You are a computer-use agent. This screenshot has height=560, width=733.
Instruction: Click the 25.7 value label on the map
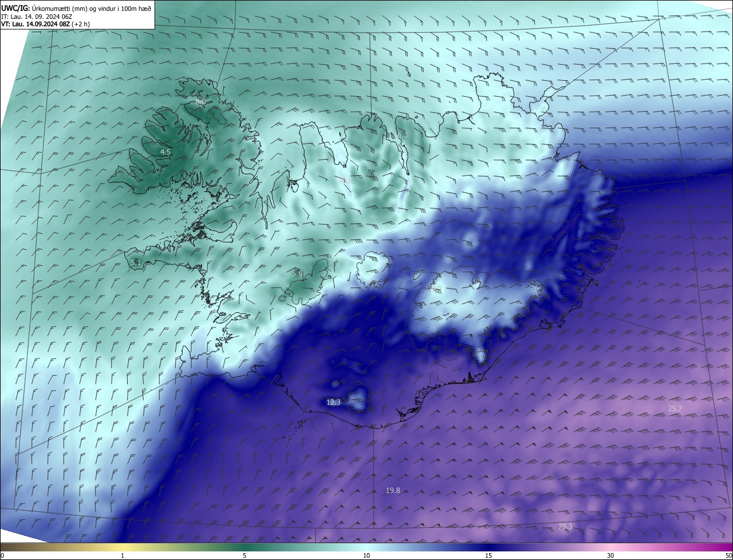[675, 408]
